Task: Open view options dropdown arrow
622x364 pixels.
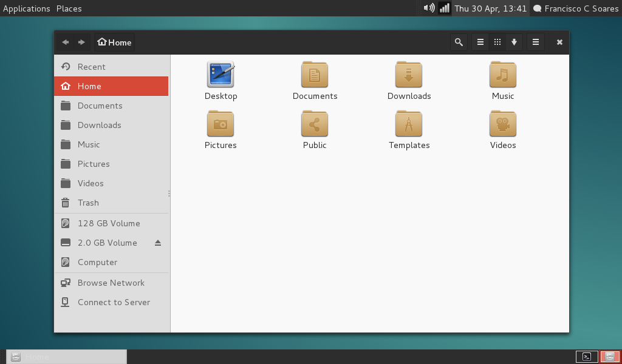Action: point(514,42)
